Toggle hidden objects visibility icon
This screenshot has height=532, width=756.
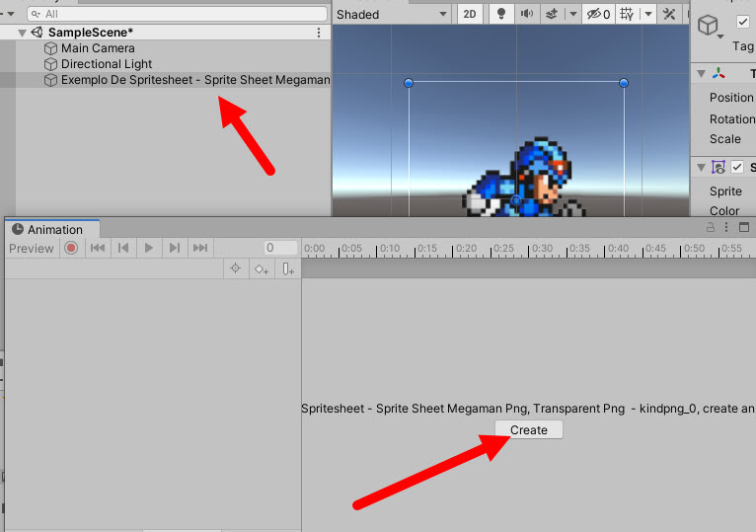[x=598, y=15]
